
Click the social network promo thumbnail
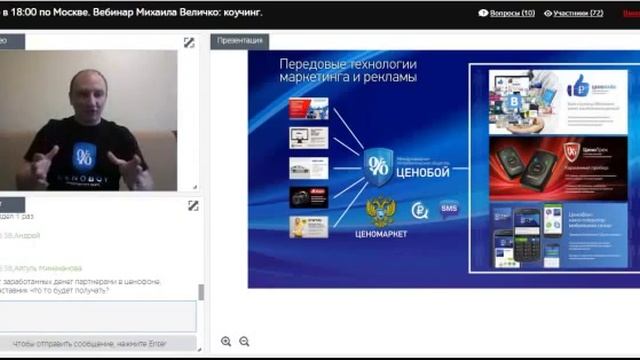click(x=558, y=102)
